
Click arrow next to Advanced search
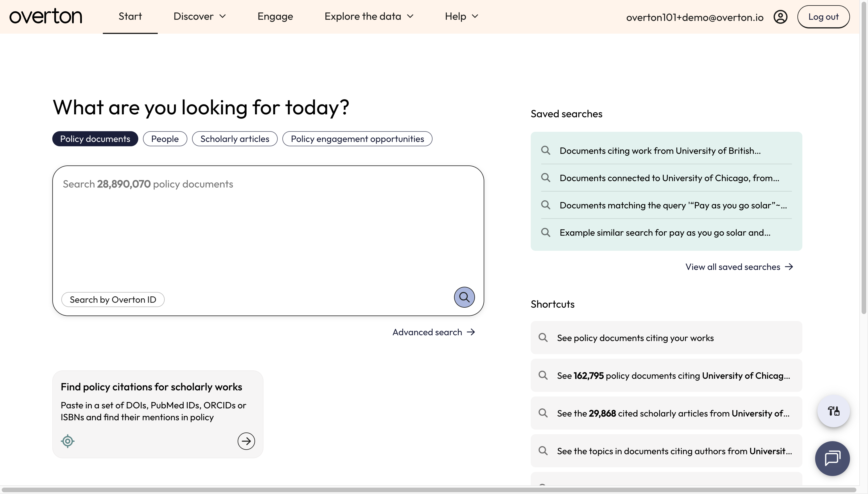click(471, 332)
